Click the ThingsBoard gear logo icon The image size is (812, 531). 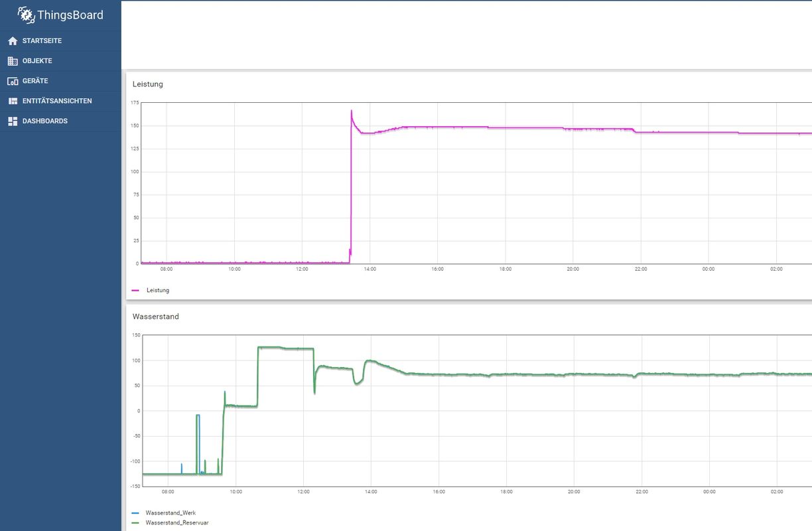26,15
